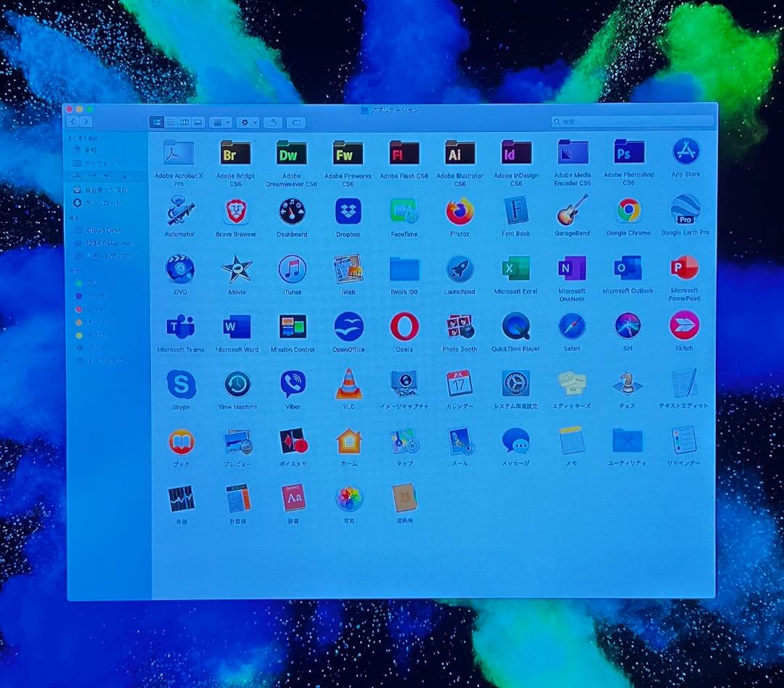The height and width of the screenshot is (688, 784).
Task: Click the iWeb icon
Action: pyautogui.click(x=348, y=269)
